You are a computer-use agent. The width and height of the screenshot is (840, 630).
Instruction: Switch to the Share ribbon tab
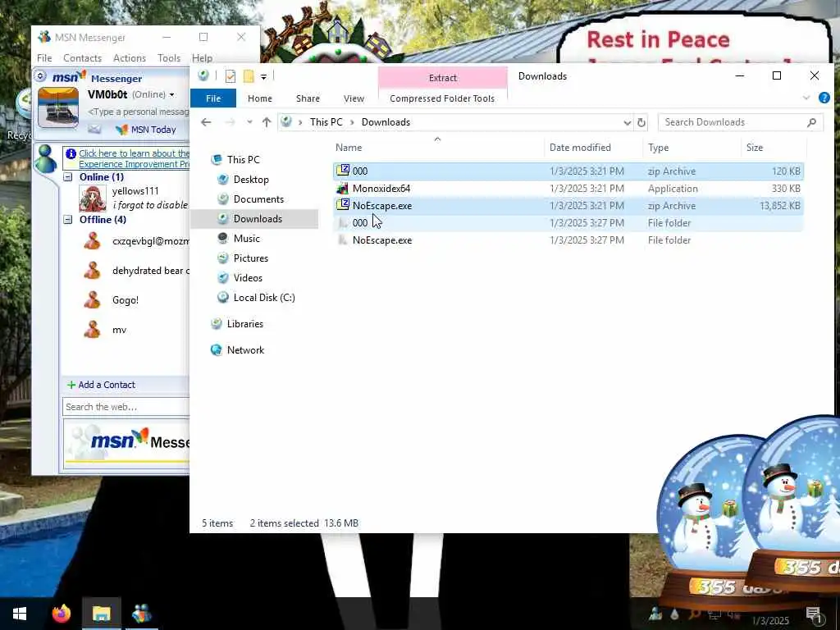click(308, 98)
